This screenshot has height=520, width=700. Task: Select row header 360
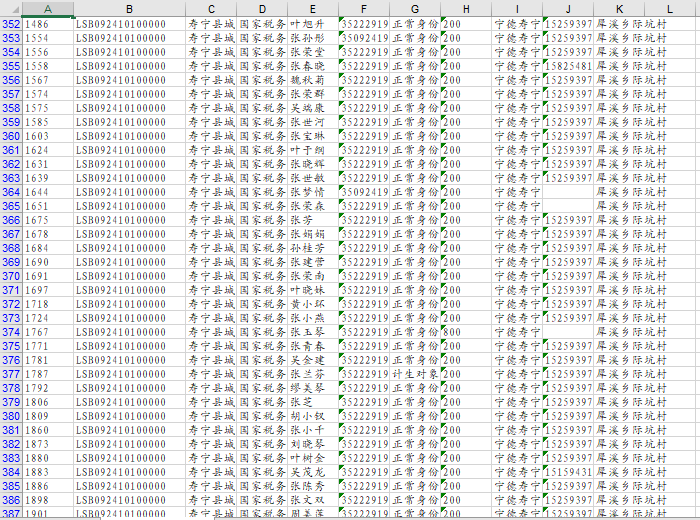11,136
